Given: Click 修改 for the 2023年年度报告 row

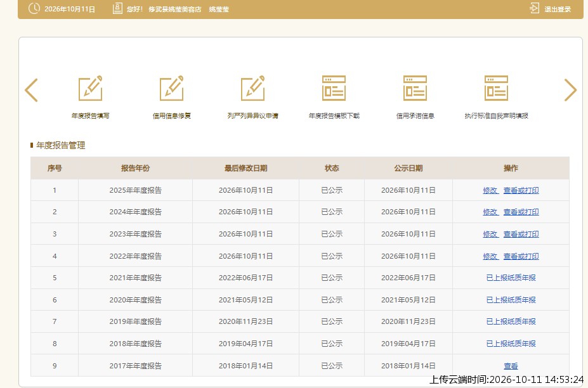Looking at the screenshot, I should coord(490,235).
